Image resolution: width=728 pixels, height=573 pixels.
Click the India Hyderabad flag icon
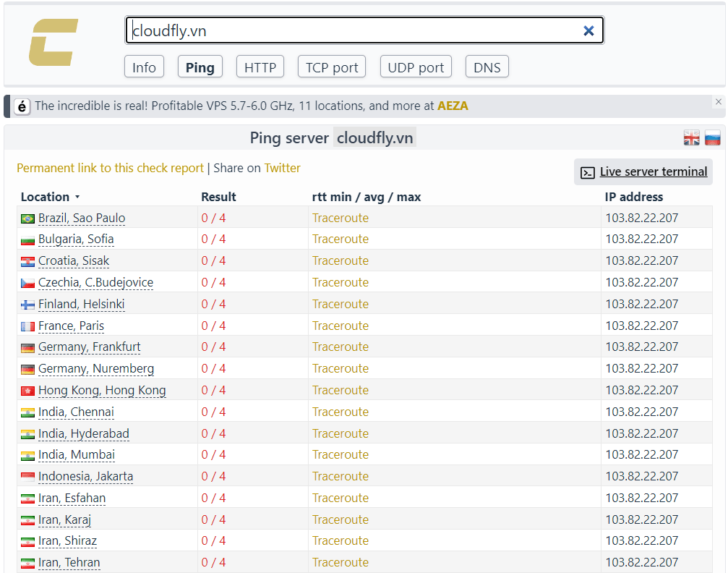coord(28,435)
